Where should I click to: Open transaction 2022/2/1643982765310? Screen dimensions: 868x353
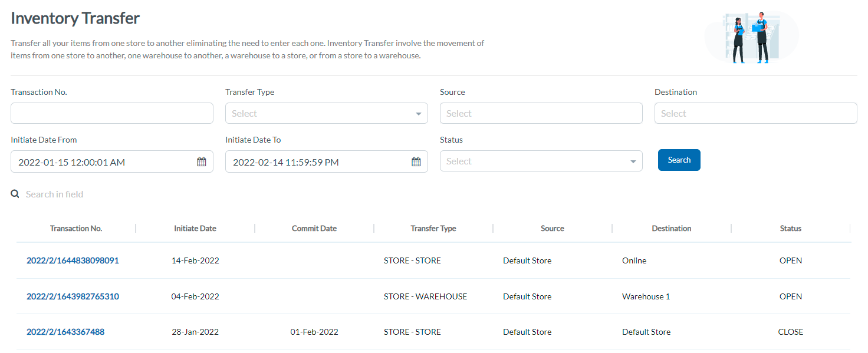point(73,296)
